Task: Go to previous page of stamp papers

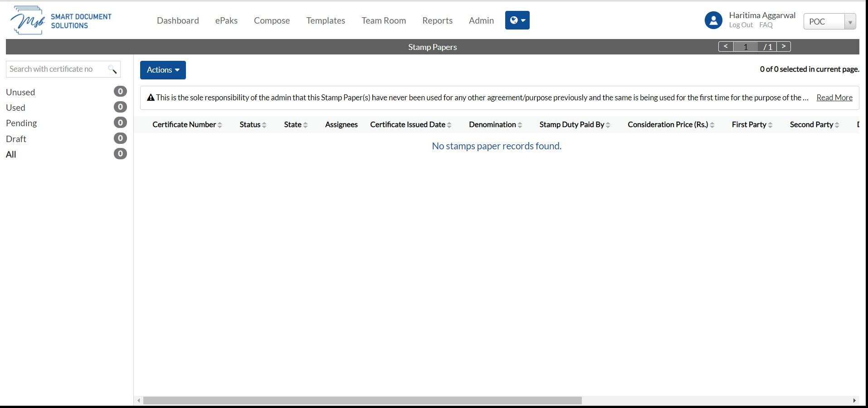Action: (x=726, y=47)
